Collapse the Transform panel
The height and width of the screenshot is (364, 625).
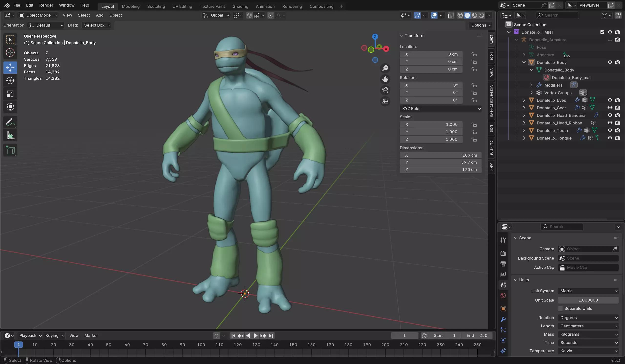point(401,36)
